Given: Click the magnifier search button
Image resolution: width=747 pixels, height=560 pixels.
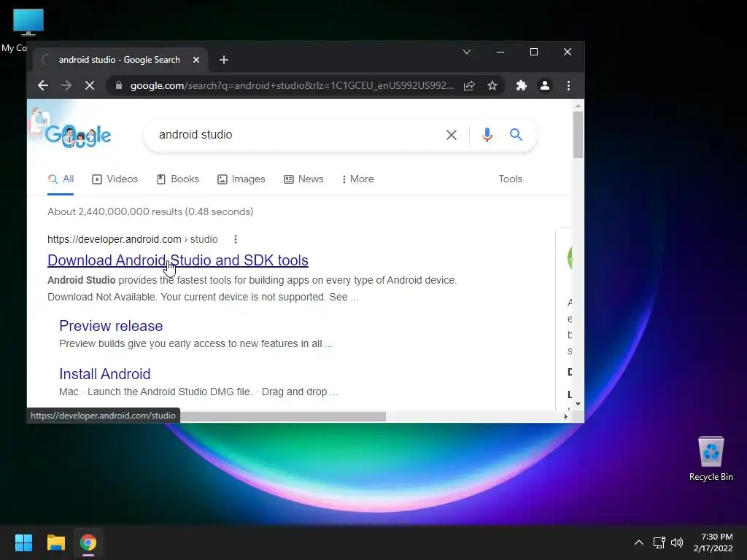Looking at the screenshot, I should (x=516, y=135).
